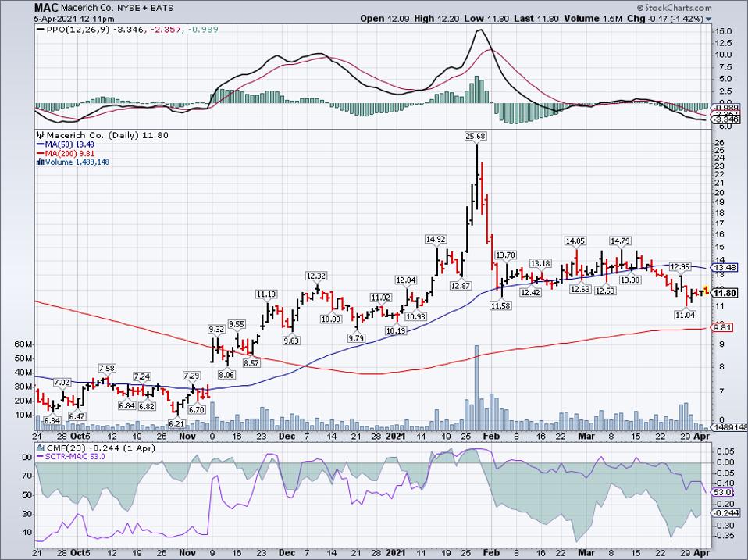This screenshot has width=748, height=560.
Task: Click the blue MA(50) legend marker
Action: [x=40, y=144]
